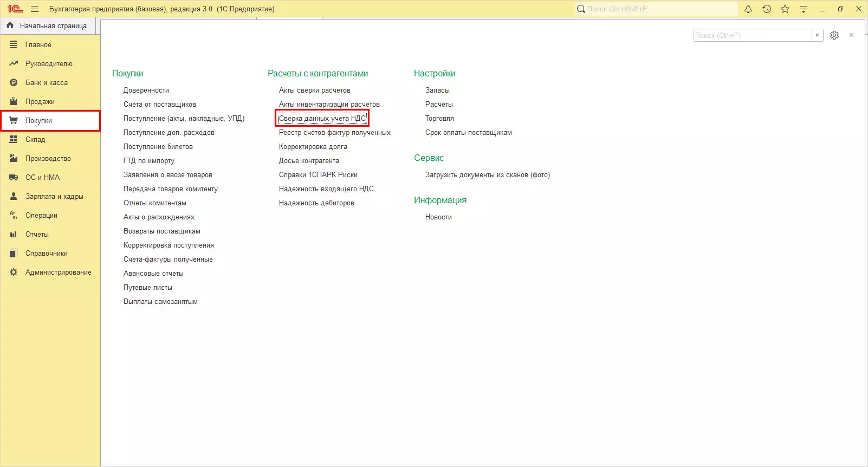Click the Главное section icon
Image resolution: width=868 pixels, height=467 pixels.
click(x=14, y=45)
